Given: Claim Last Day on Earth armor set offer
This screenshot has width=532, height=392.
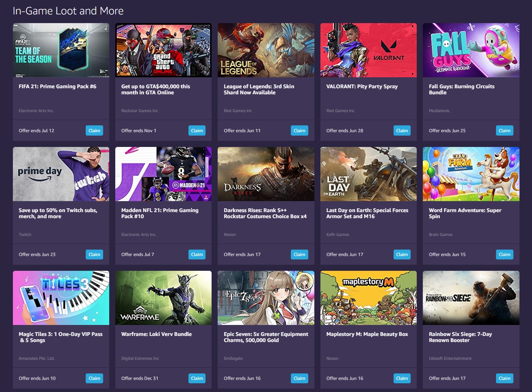Looking at the screenshot, I should click(402, 255).
